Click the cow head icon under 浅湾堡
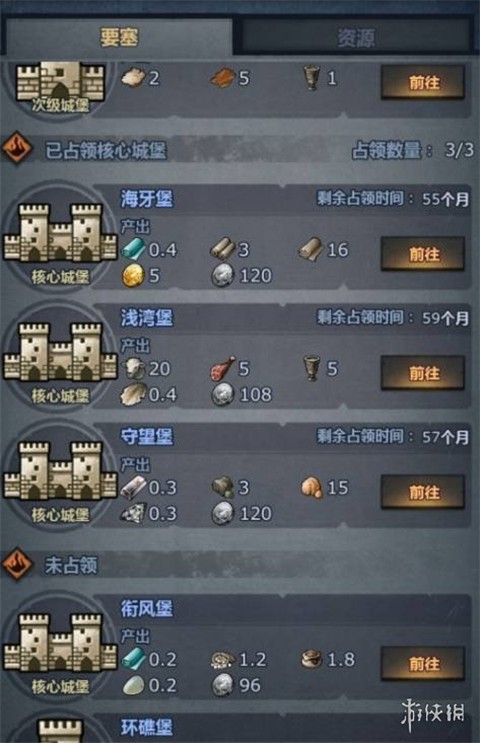 133,368
